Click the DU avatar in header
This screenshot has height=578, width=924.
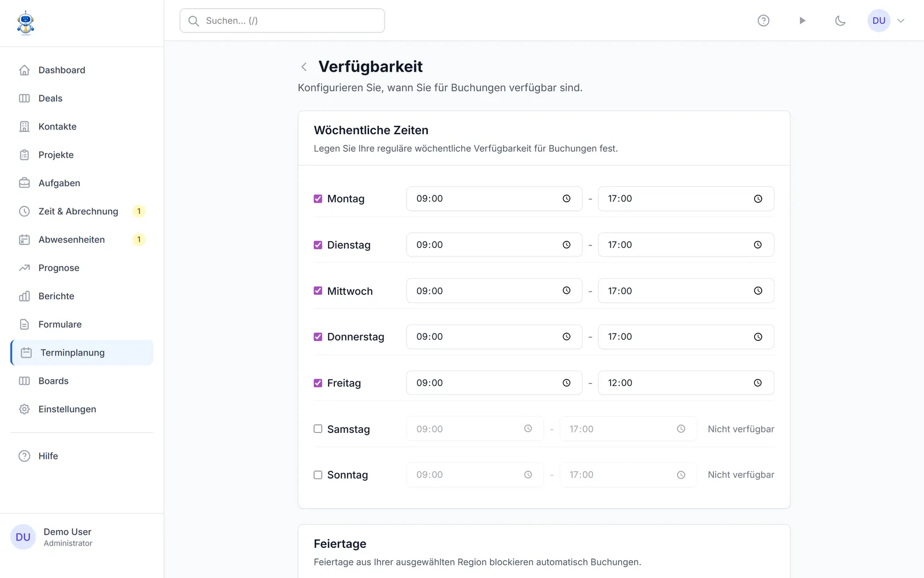[x=879, y=21]
